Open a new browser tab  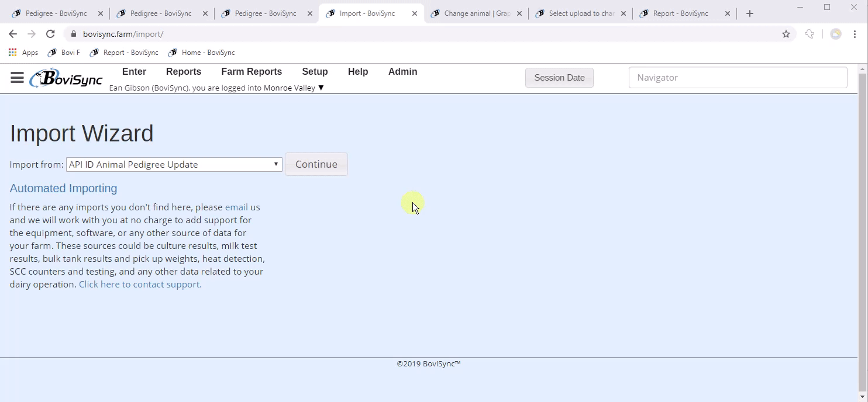pos(750,13)
